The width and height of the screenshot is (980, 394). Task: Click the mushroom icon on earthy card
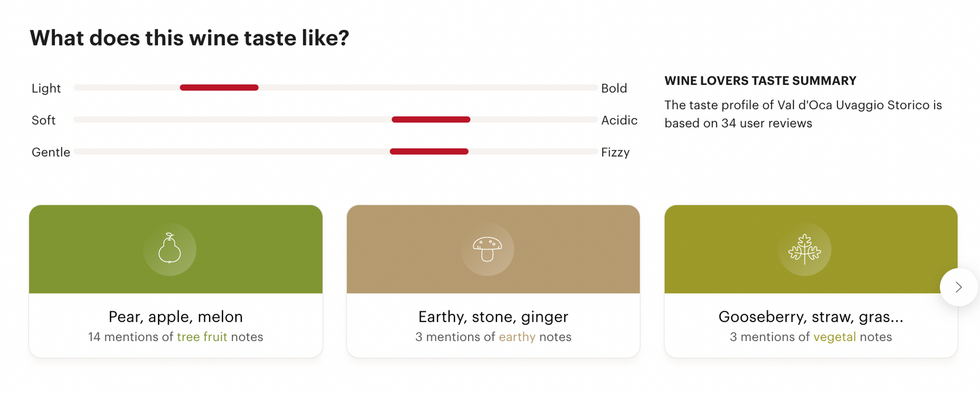487,249
